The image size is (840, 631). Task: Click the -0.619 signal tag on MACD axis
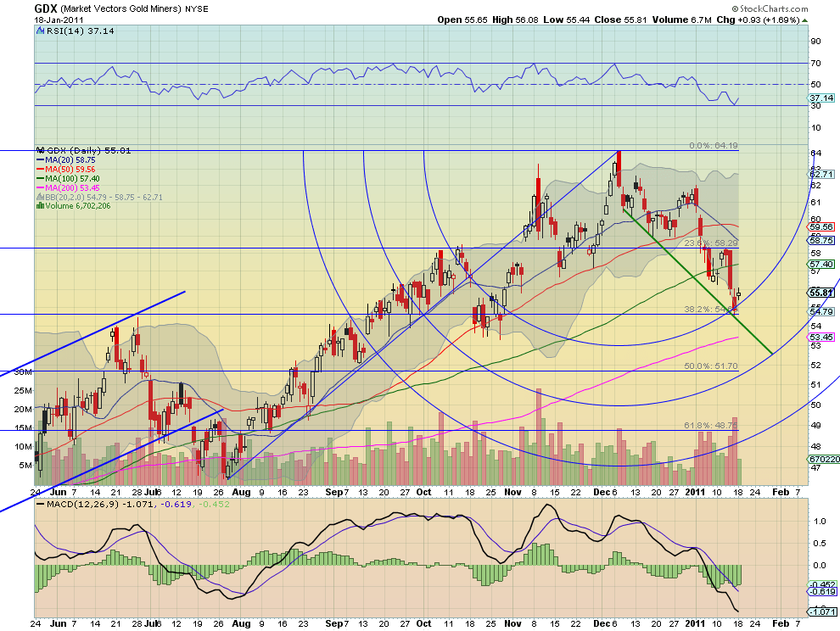(x=822, y=591)
